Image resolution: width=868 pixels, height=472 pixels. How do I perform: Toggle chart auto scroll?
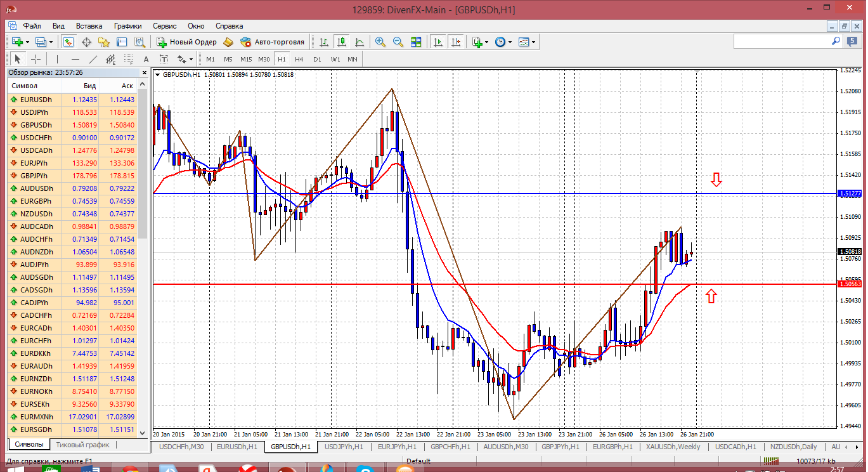point(437,42)
